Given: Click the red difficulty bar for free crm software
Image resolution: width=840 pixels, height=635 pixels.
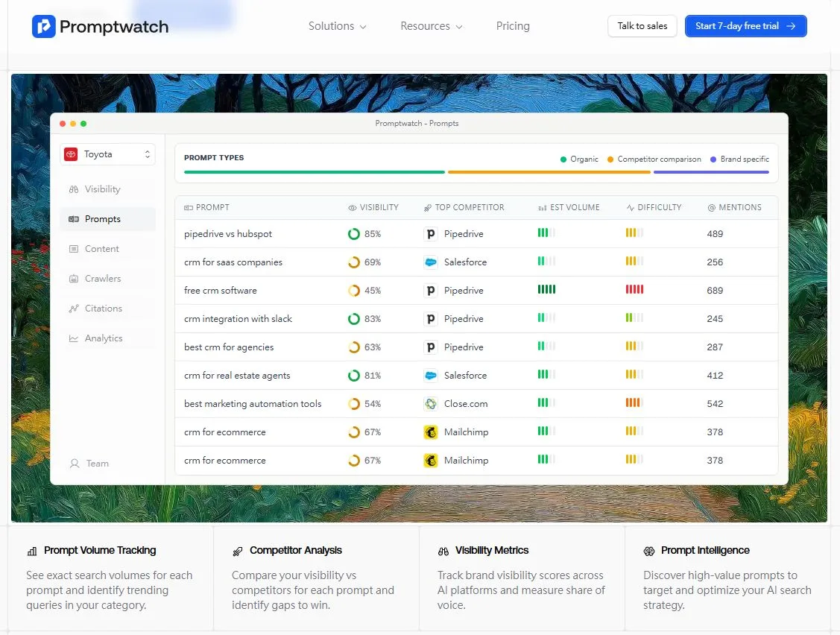Looking at the screenshot, I should 634,290.
